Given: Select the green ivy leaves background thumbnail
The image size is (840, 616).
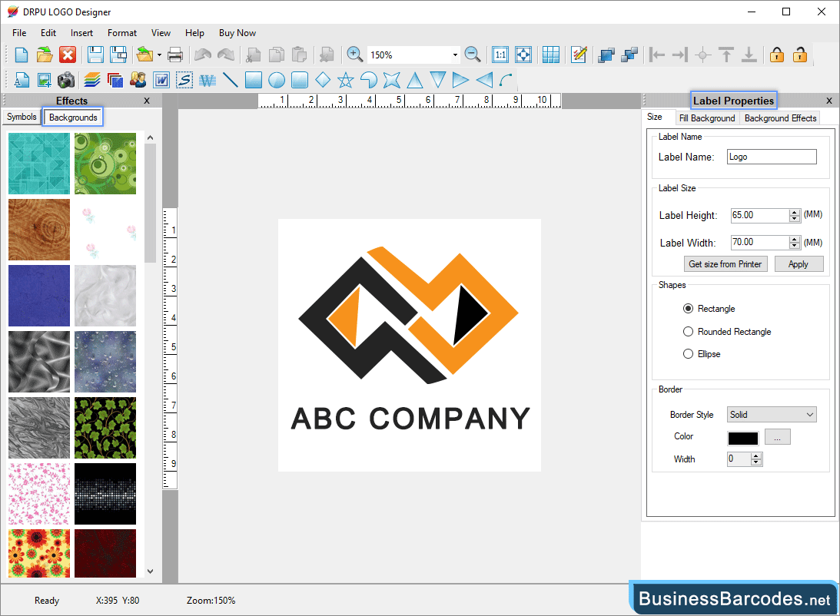Looking at the screenshot, I should click(x=105, y=428).
